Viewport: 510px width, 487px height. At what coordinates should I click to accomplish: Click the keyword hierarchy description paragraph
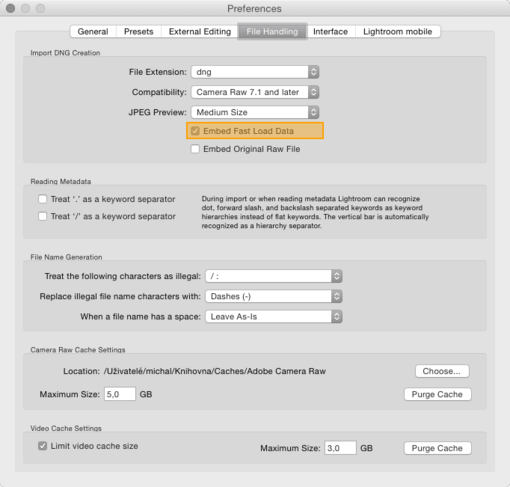[315, 212]
